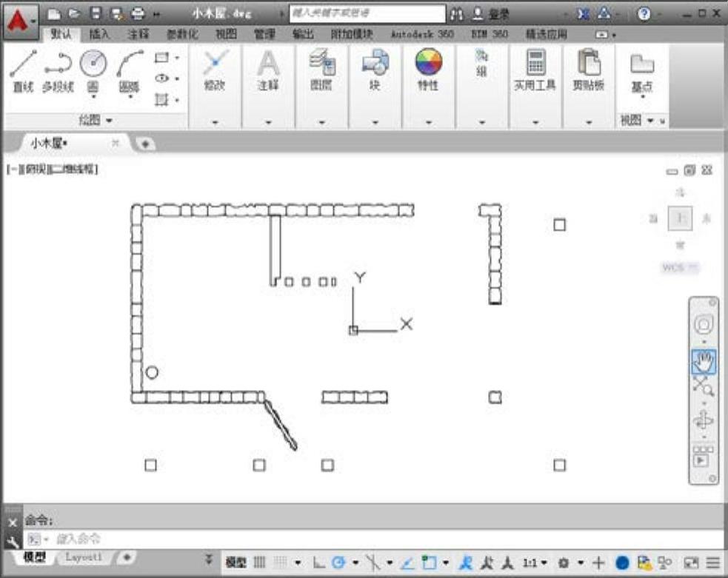This screenshot has width=728, height=578.
Task: Switch to the Autodesk 360 ribbon tab
Action: 422,34
